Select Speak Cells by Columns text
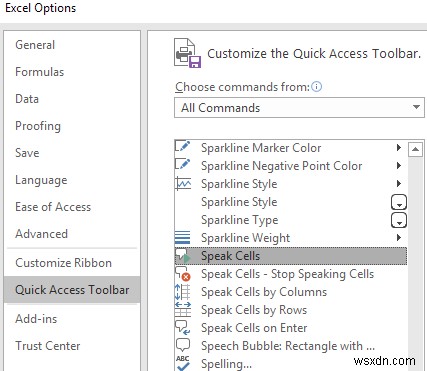The width and height of the screenshot is (427, 371). (264, 292)
